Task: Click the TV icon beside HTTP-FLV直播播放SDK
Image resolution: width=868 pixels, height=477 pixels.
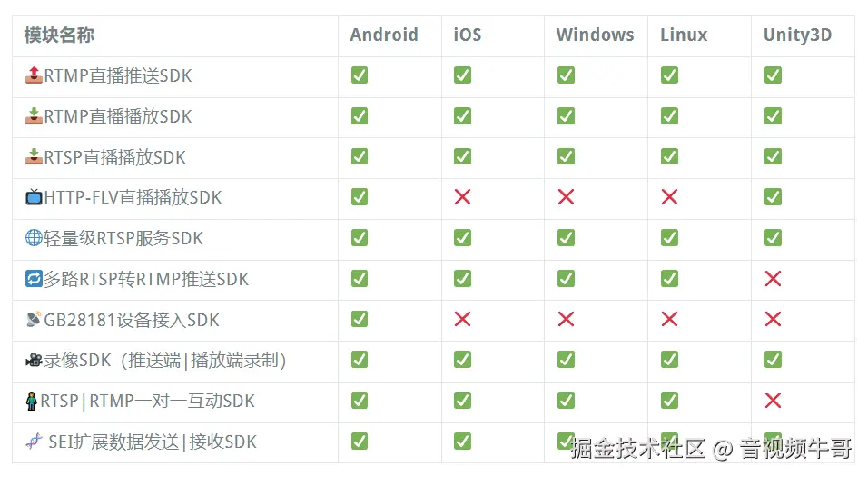Action: [x=34, y=197]
